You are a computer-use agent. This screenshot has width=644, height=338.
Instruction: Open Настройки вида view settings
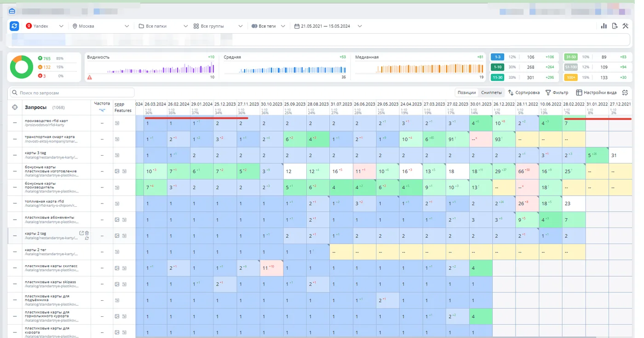click(x=596, y=93)
